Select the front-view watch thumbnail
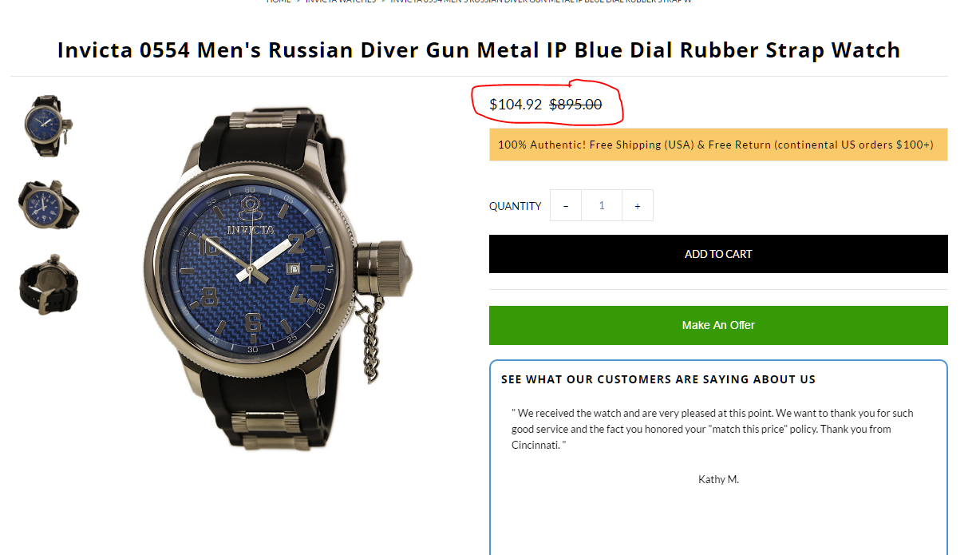This screenshot has width=980, height=555. point(49,125)
